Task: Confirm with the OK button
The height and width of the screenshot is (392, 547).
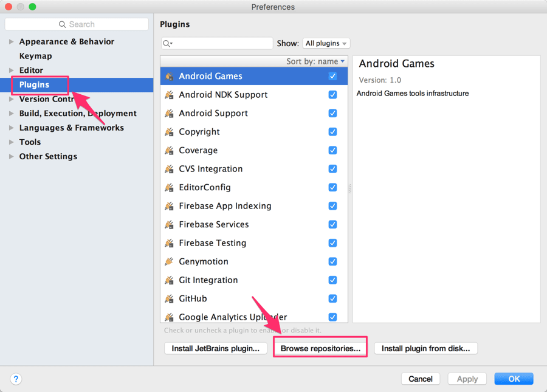Action: (514, 379)
